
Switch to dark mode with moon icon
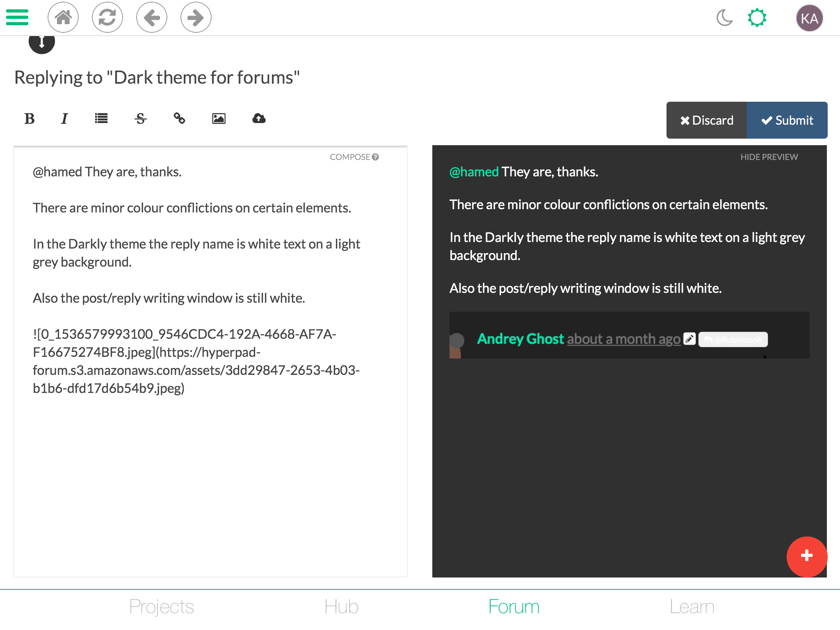(724, 18)
